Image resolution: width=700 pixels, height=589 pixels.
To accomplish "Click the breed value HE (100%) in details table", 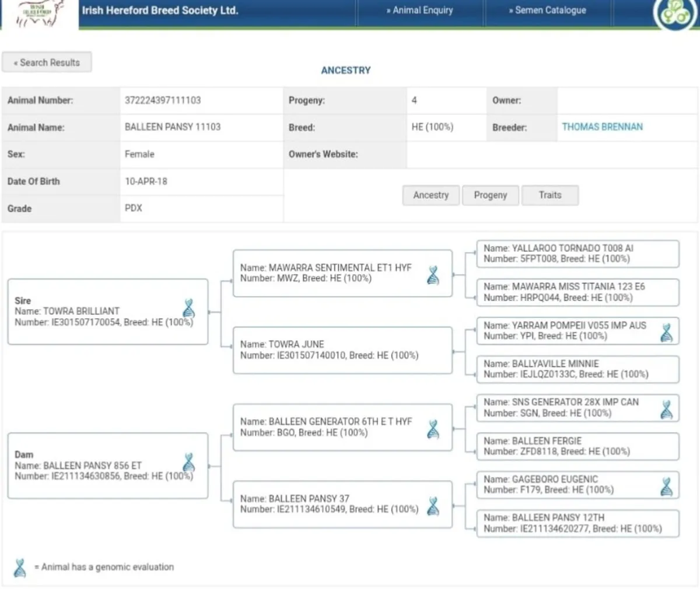I will (x=432, y=127).
